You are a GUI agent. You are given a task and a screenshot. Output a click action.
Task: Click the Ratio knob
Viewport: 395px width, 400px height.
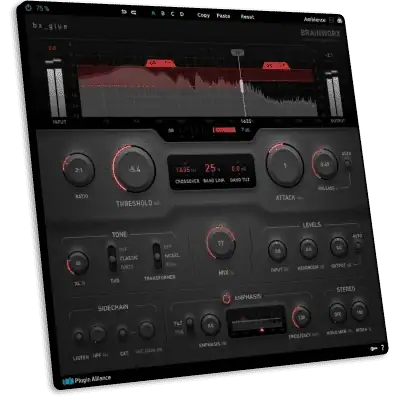pyautogui.click(x=79, y=170)
